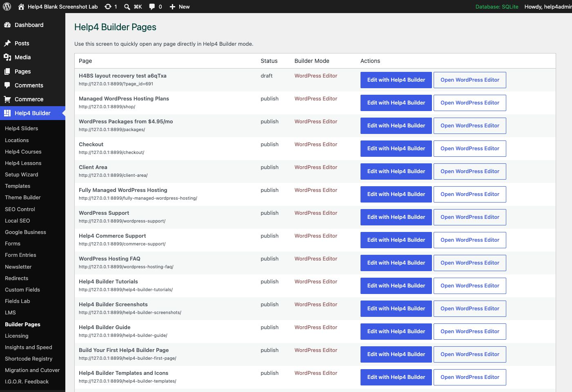572x392 pixels.
Task: Click Help4 Builder Screenshots page title
Action: tap(113, 305)
